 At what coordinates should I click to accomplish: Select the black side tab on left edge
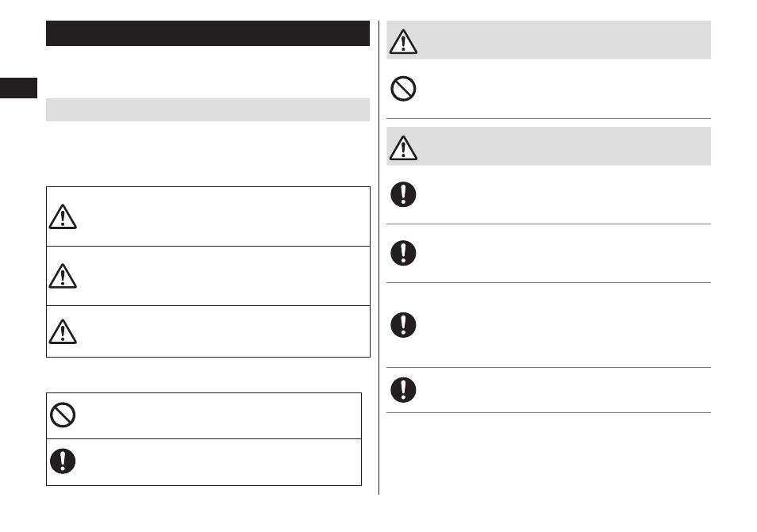(18, 88)
